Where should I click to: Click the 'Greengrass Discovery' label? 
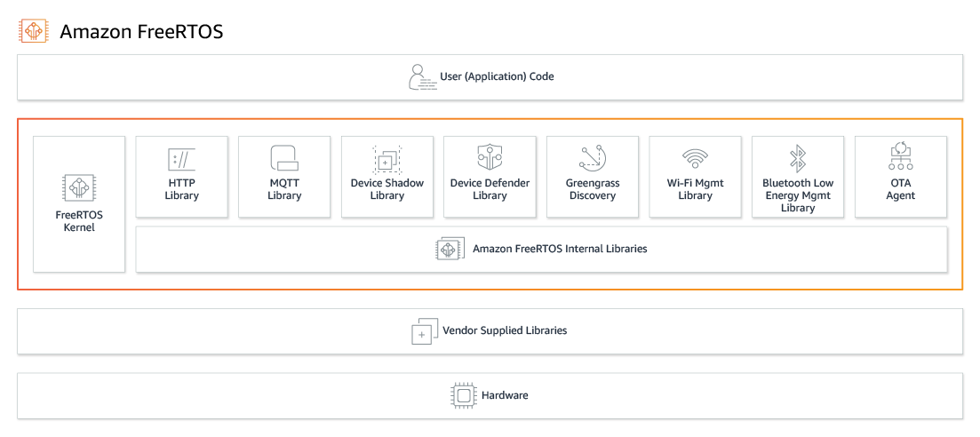pos(593,189)
